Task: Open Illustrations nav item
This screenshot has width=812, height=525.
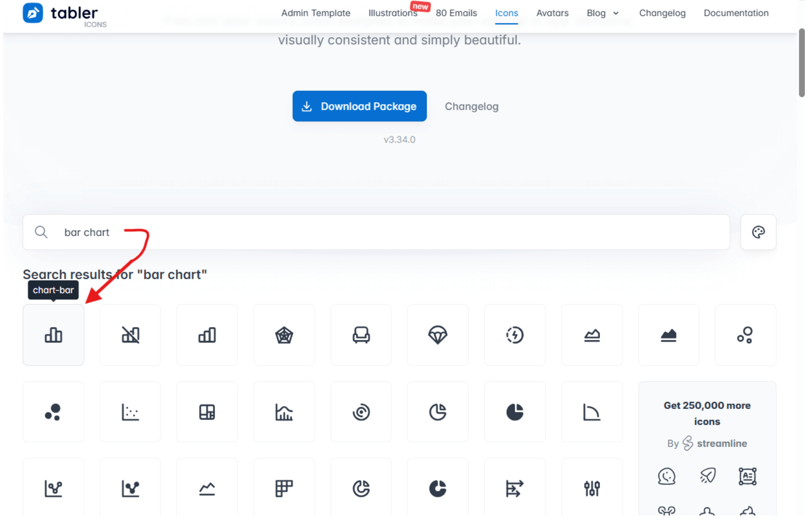Action: pyautogui.click(x=393, y=13)
